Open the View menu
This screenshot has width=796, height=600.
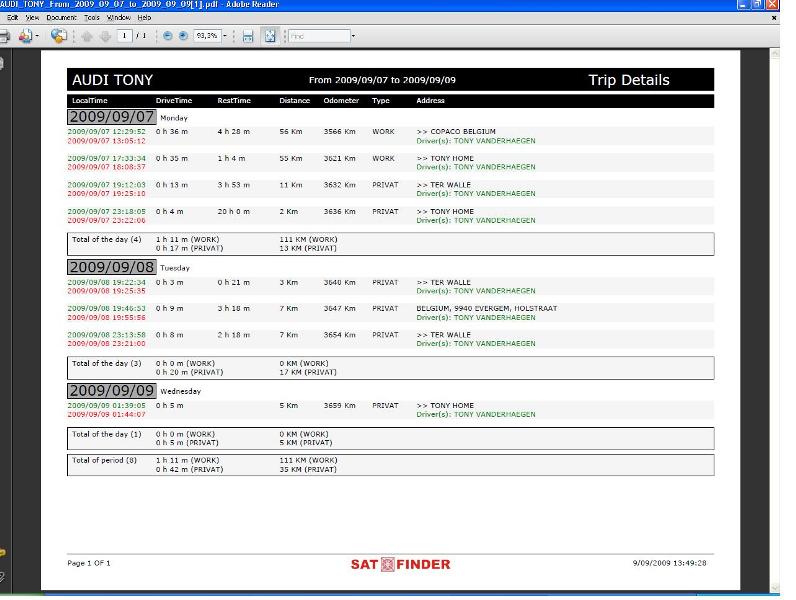pyautogui.click(x=32, y=18)
